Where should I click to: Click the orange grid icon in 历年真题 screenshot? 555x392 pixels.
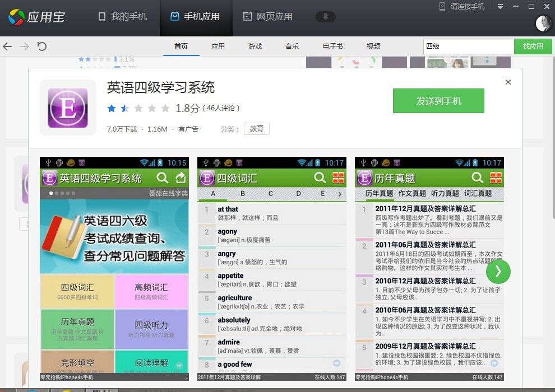[496, 178]
